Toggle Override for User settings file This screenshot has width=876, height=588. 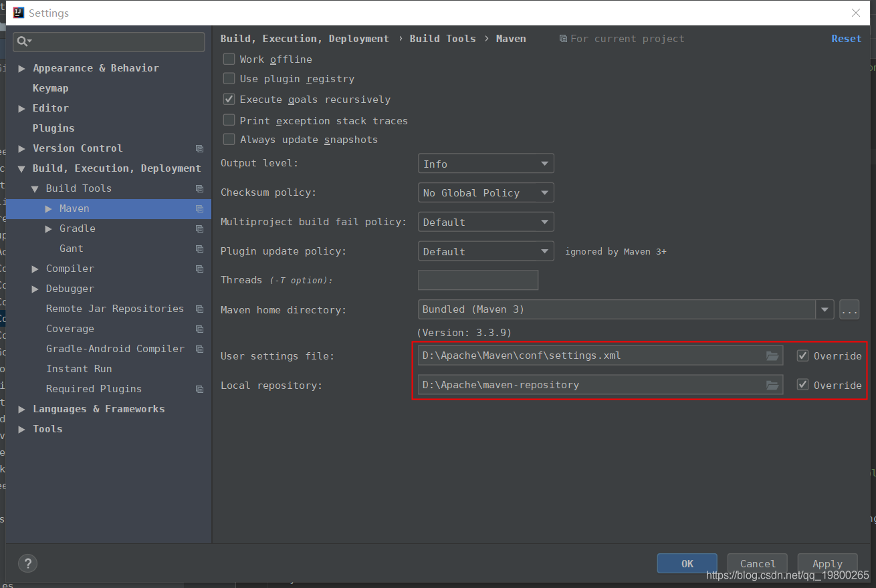pos(803,355)
